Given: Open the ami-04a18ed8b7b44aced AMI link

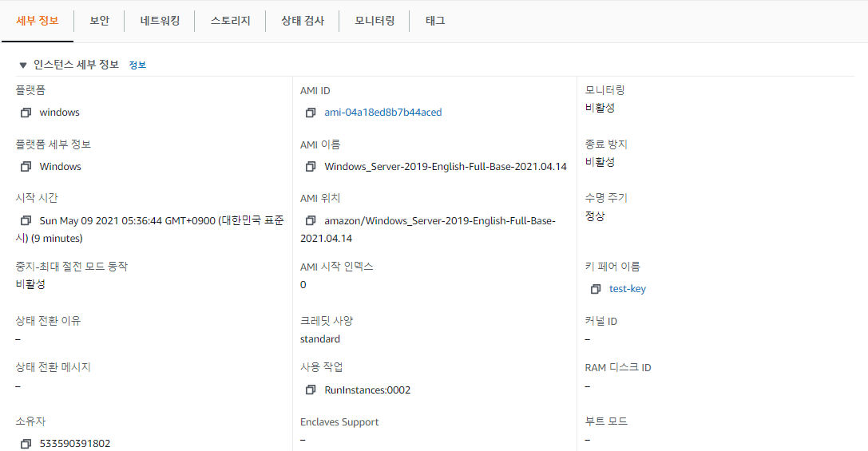Looking at the screenshot, I should tap(383, 113).
